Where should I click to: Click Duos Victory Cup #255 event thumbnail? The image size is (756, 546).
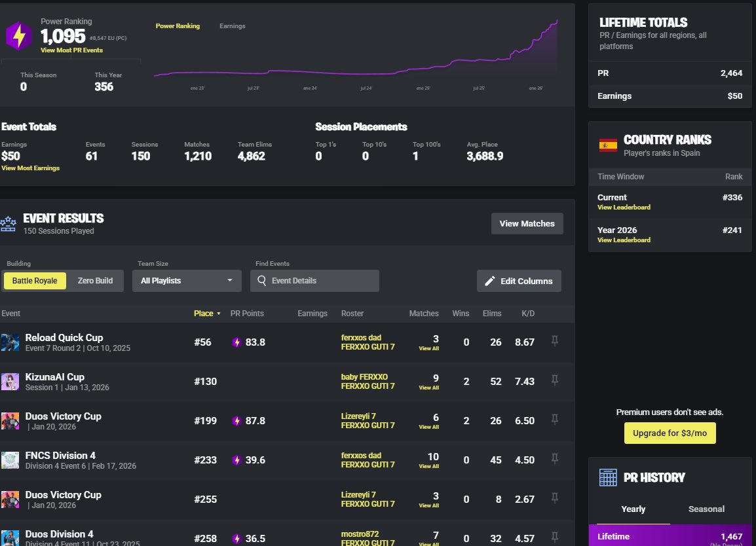[10, 500]
